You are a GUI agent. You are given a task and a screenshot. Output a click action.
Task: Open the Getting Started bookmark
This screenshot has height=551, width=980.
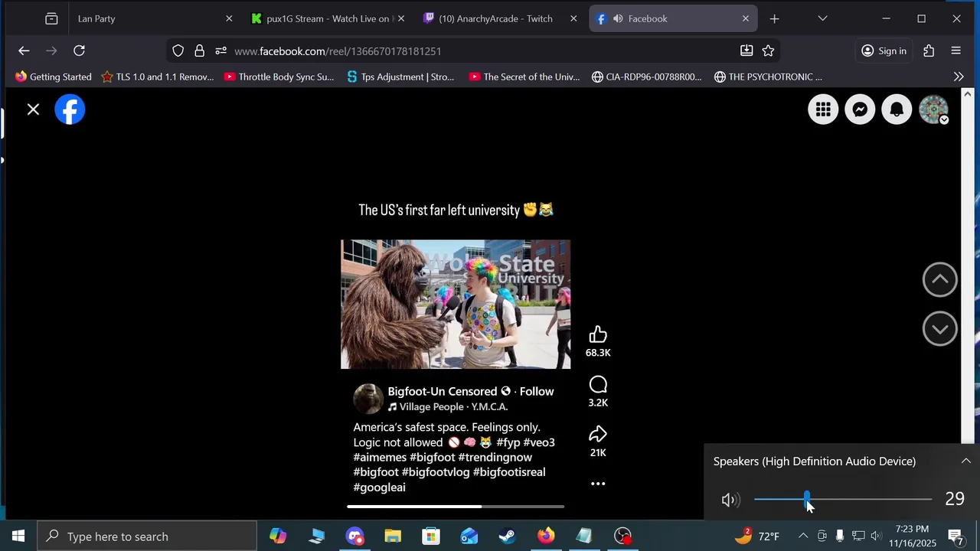pos(53,77)
